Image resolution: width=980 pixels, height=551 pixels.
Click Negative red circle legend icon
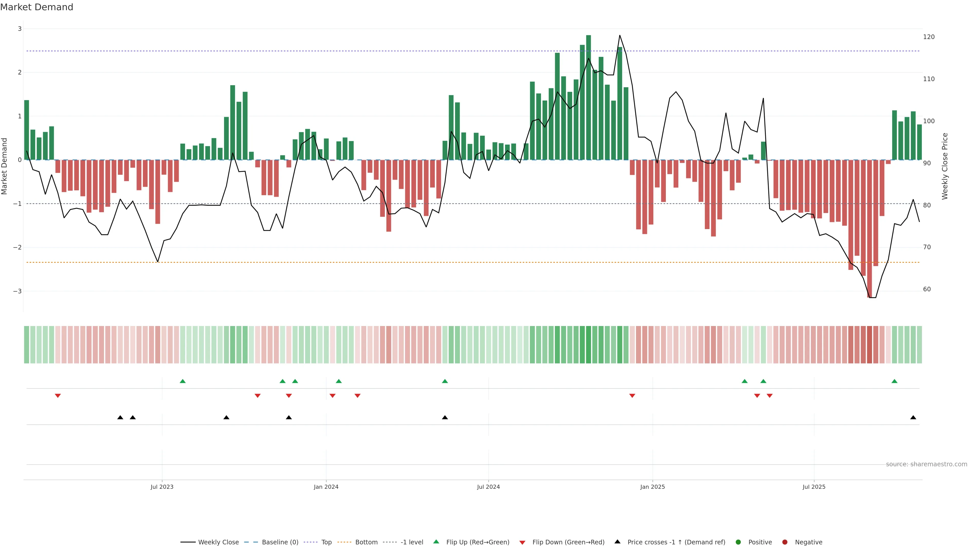coord(785,542)
